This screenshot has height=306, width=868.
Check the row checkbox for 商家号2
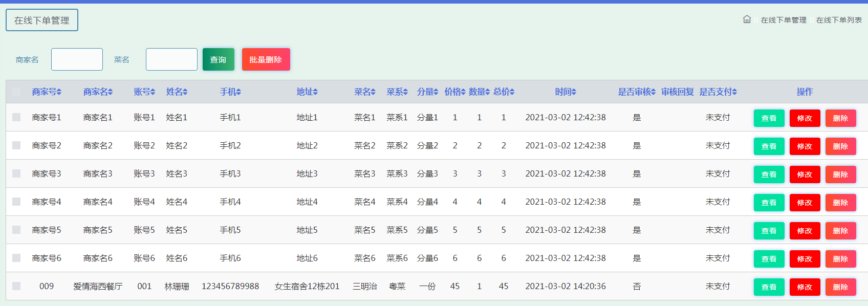16,145
